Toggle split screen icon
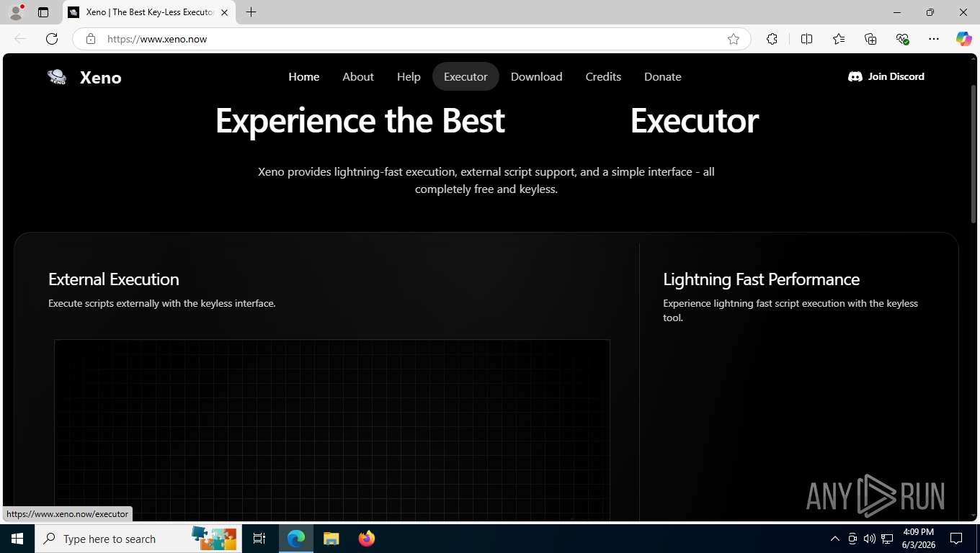Screen dimensions: 980x553 point(806,39)
